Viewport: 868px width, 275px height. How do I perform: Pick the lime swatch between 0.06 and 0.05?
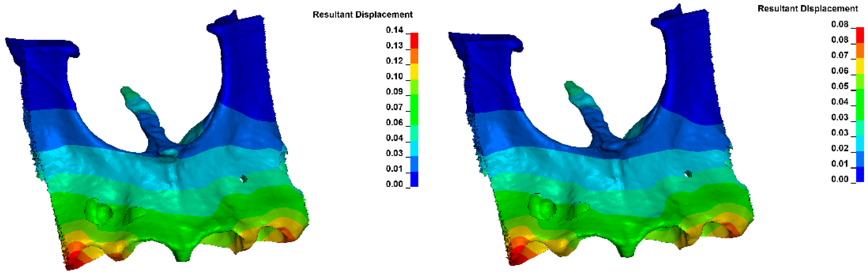(x=860, y=82)
